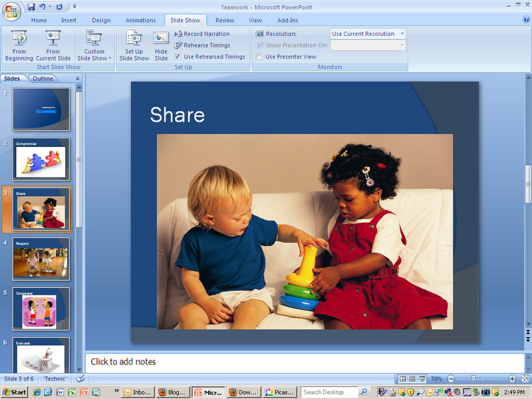Image resolution: width=532 pixels, height=399 pixels.
Task: Click Search Desktop input field
Action: click(329, 392)
